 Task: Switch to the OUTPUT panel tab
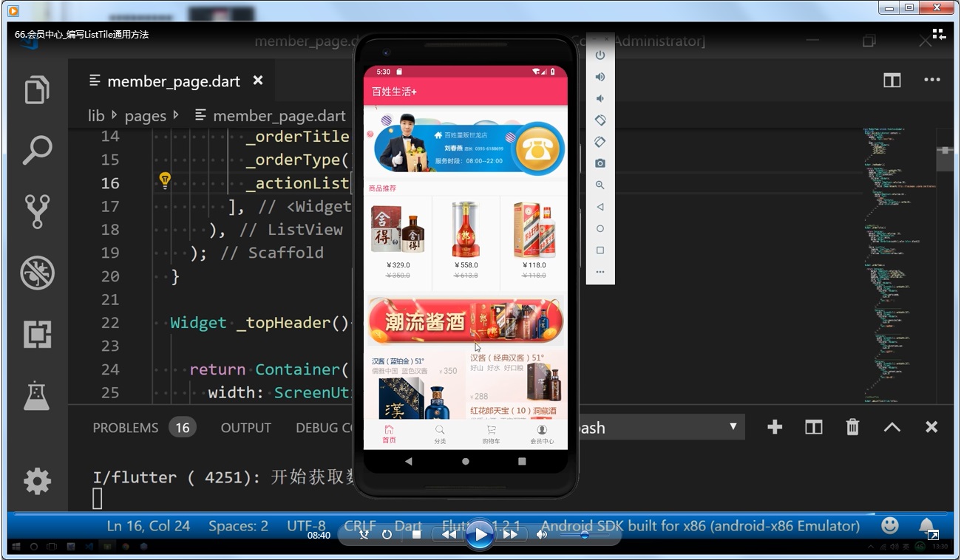[x=245, y=428]
